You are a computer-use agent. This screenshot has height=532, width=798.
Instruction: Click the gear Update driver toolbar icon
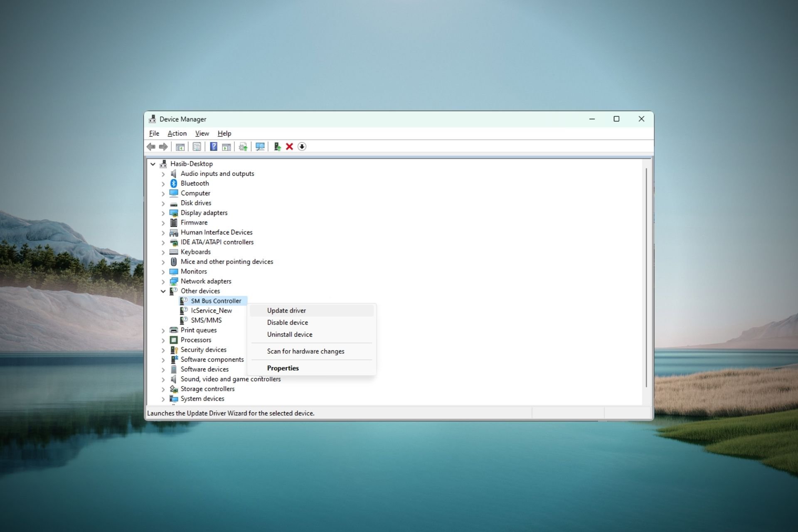pos(243,147)
